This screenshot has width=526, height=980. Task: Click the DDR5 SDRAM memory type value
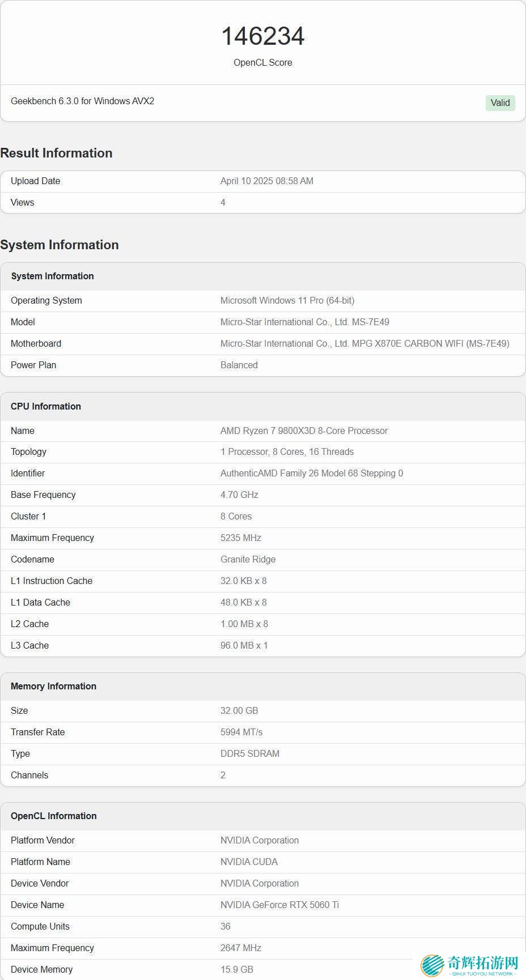point(249,753)
